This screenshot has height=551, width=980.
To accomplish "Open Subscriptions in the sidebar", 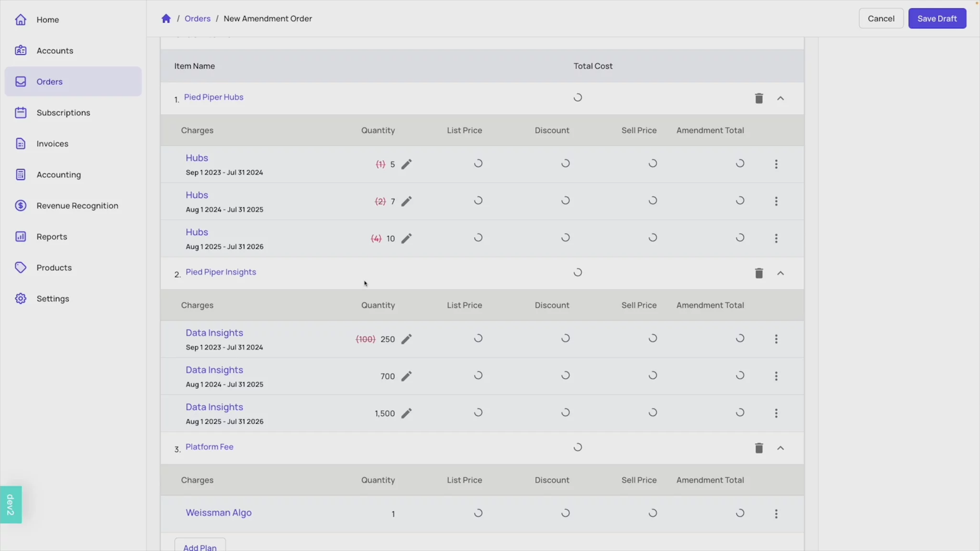I will [63, 113].
